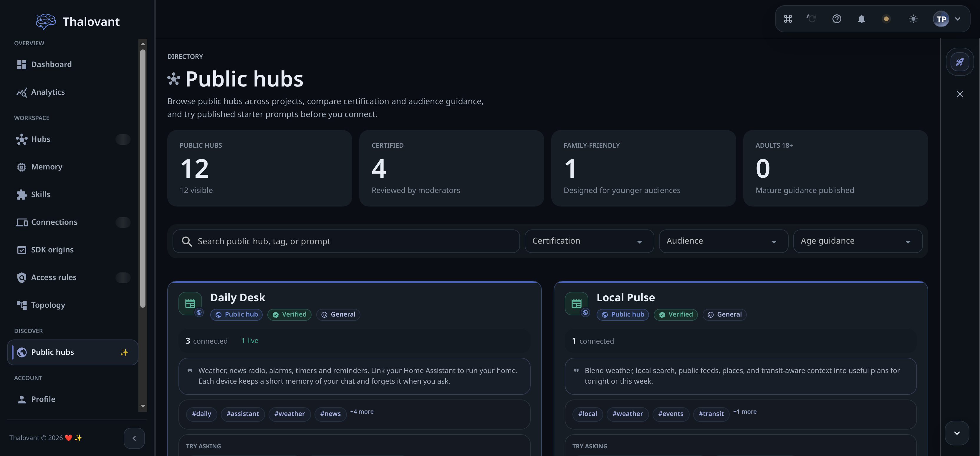Image resolution: width=980 pixels, height=456 pixels.
Task: Click the Thalovant brain logo
Action: tap(46, 21)
